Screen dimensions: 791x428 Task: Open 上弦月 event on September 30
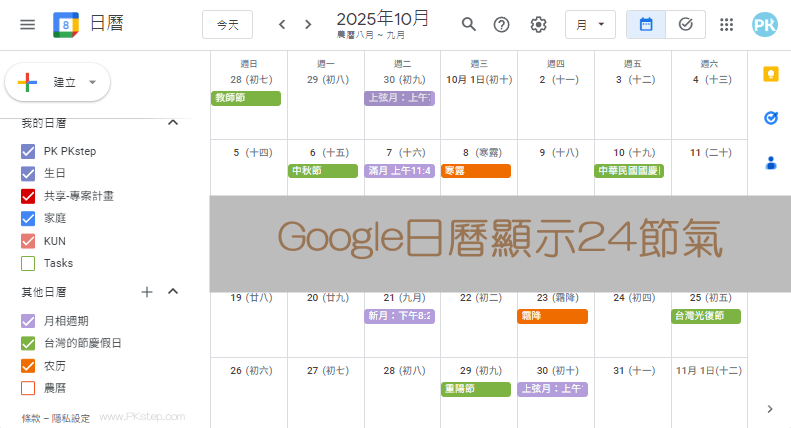pyautogui.click(x=400, y=98)
